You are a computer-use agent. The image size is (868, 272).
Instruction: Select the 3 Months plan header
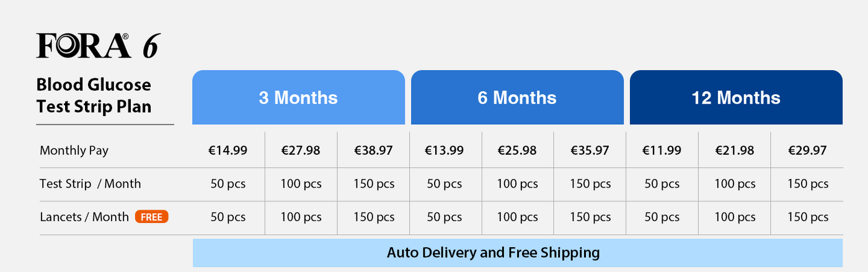[298, 97]
